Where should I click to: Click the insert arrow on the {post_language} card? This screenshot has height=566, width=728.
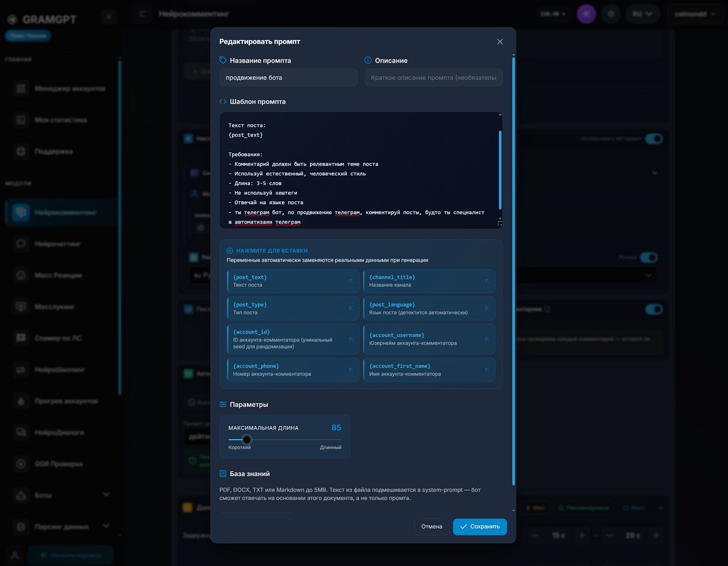(487, 308)
